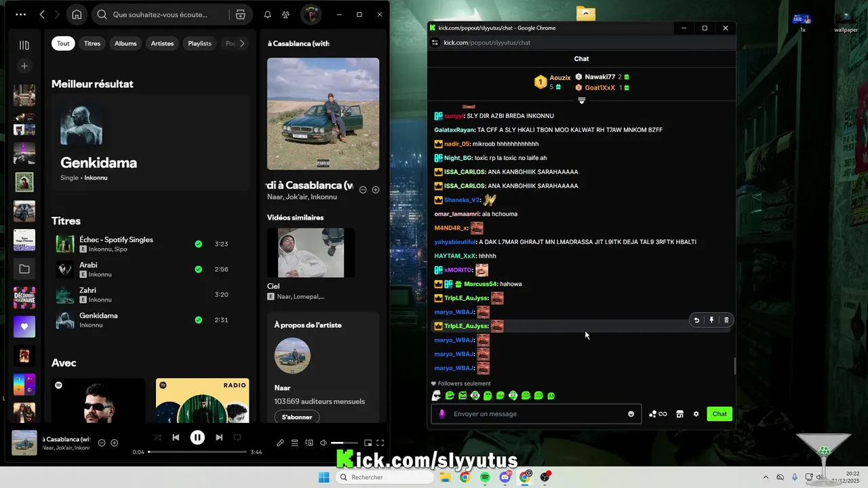Viewport: 868px width, 488px height.
Task: Toggle repeat in the player bar
Action: [x=237, y=438]
